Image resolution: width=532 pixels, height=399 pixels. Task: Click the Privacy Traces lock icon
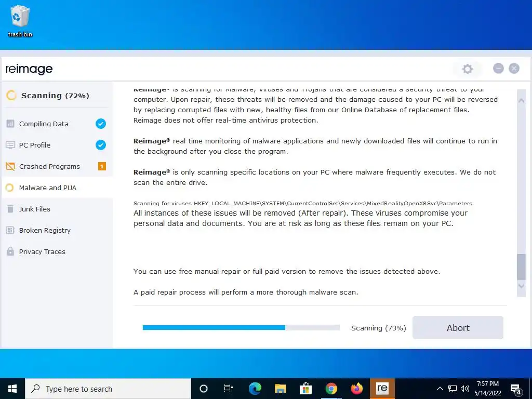pyautogui.click(x=10, y=251)
